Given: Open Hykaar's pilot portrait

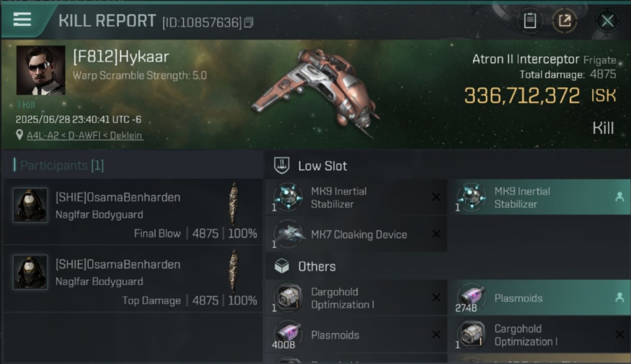Looking at the screenshot, I should [x=41, y=70].
